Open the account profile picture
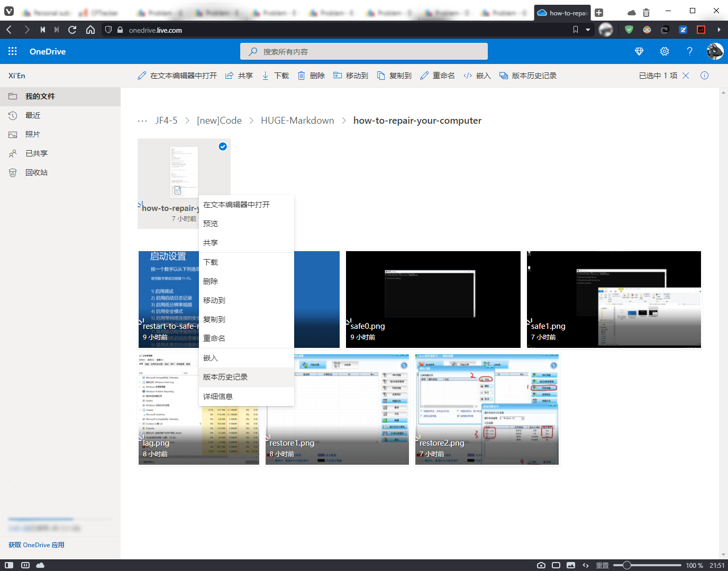Viewport: 728px width, 571px height. tap(715, 51)
